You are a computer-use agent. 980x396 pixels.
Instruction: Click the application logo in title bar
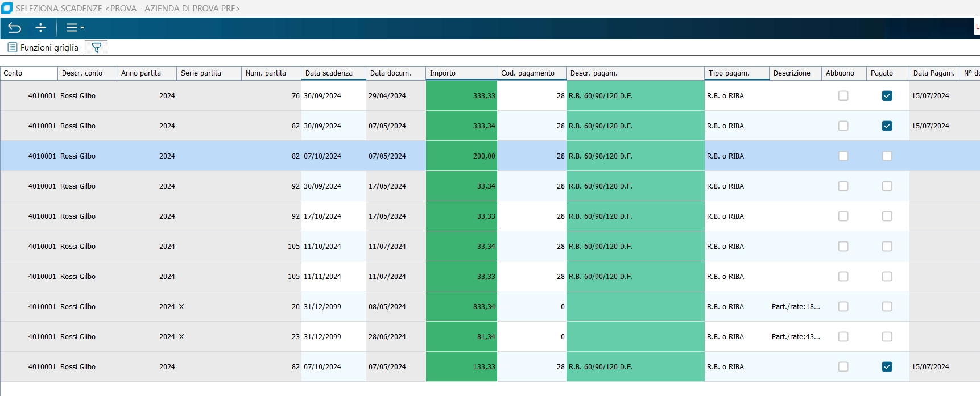pos(7,8)
